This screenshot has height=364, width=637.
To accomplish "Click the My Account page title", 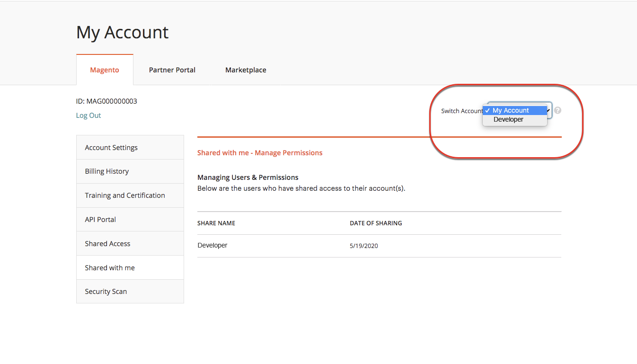I will click(122, 32).
